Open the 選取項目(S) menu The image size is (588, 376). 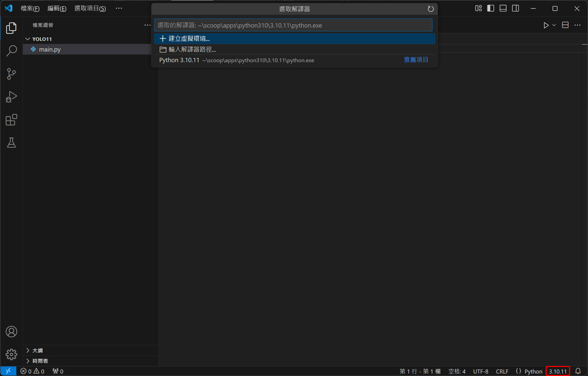point(90,8)
